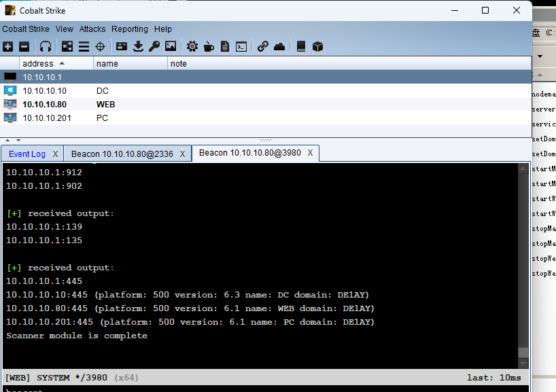Open the Reporting menu

tap(129, 29)
